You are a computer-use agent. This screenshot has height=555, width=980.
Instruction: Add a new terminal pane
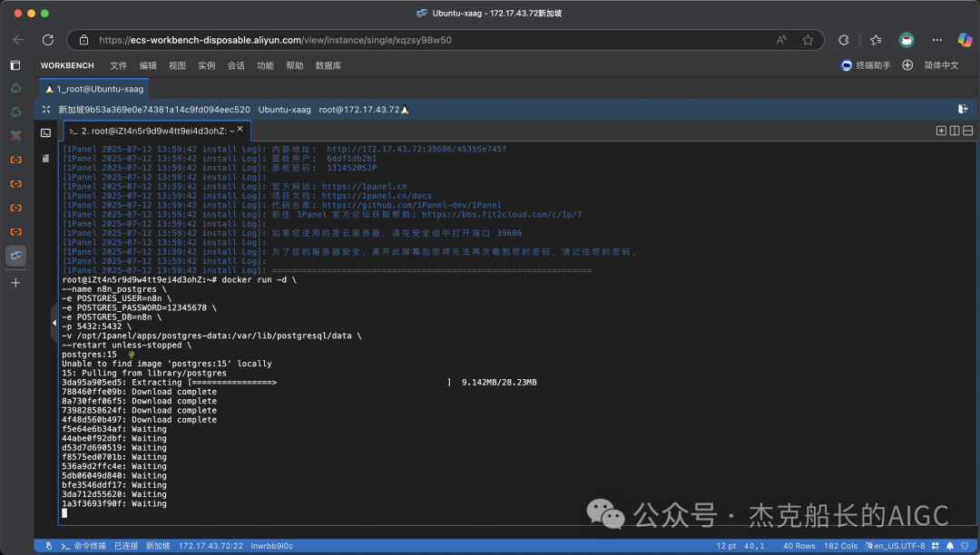click(x=941, y=131)
